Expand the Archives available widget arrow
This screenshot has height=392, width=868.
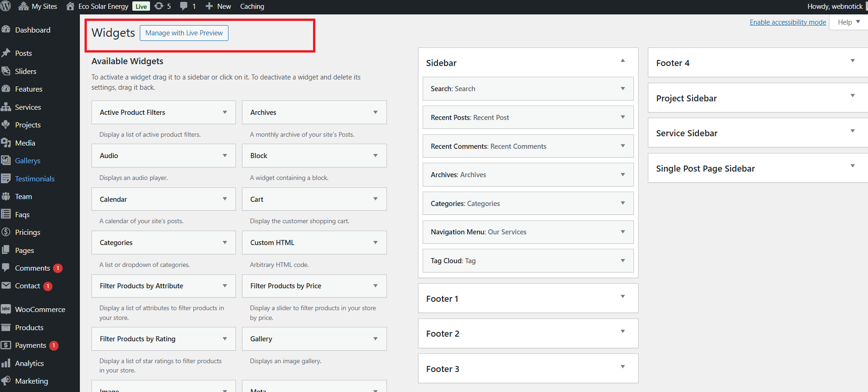[375, 112]
